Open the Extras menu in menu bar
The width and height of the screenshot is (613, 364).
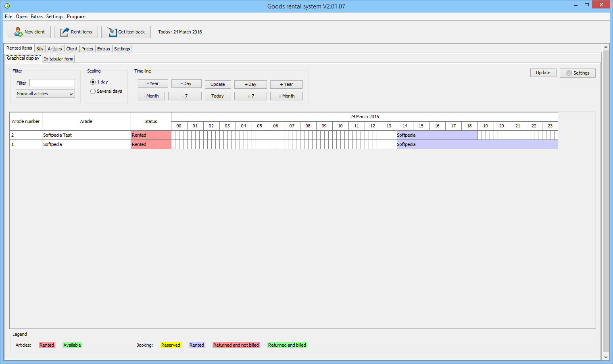[37, 17]
